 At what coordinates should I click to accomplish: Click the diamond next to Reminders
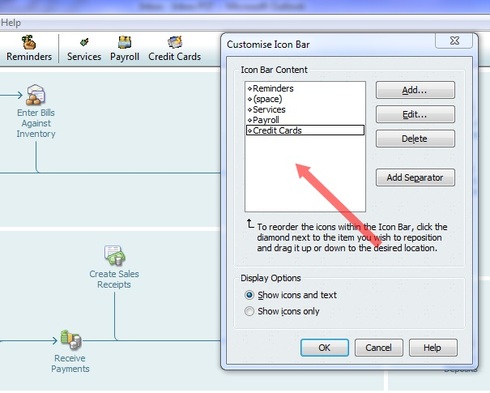250,89
